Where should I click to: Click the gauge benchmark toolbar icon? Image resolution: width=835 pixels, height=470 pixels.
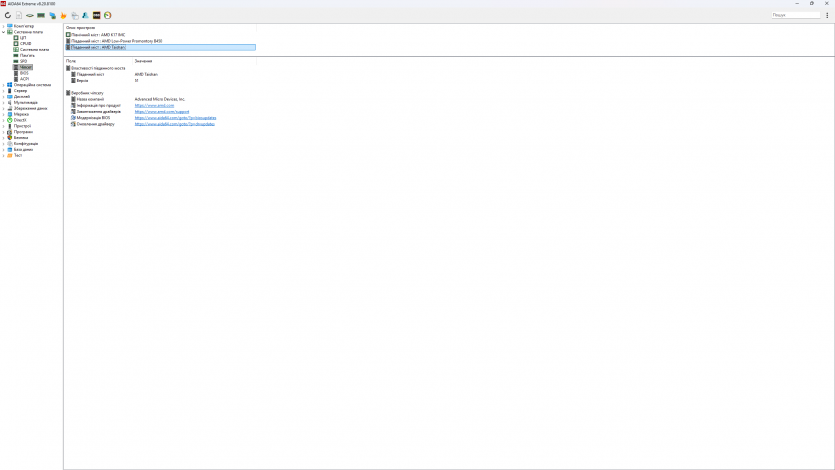click(107, 15)
